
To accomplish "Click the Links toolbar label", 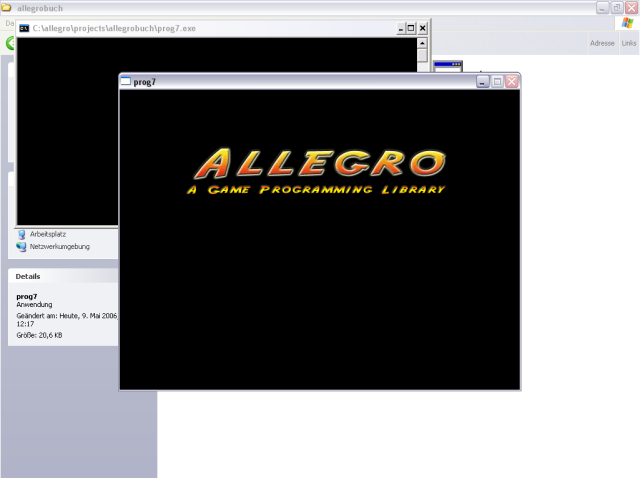I will coord(628,44).
